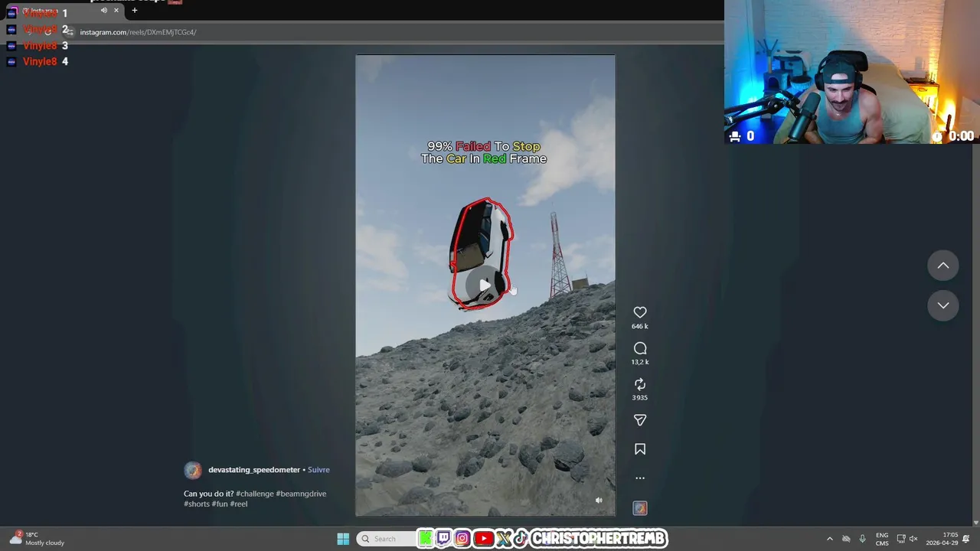Open comments with the speech bubble icon
Screen dimensions: 980x551
(x=640, y=348)
